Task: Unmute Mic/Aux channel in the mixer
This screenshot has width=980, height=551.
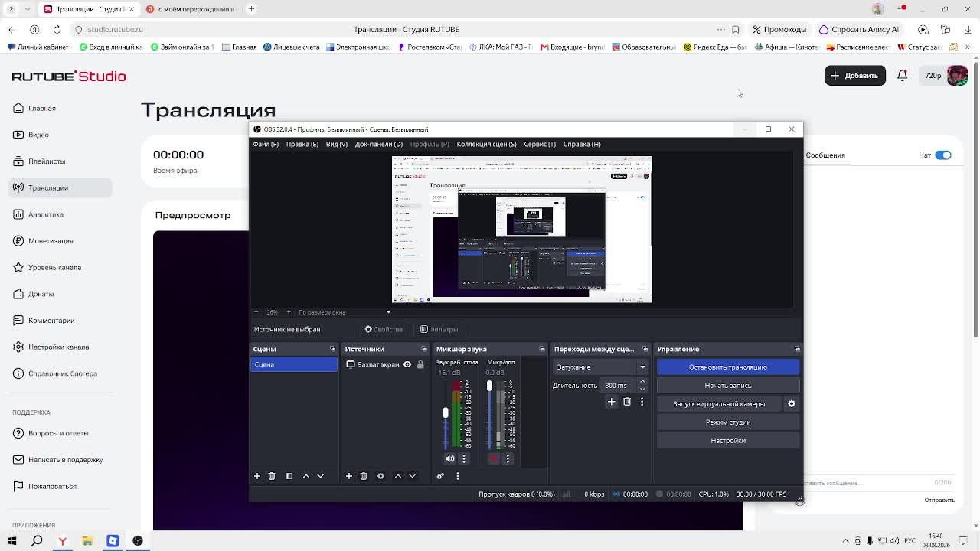Action: [x=494, y=458]
